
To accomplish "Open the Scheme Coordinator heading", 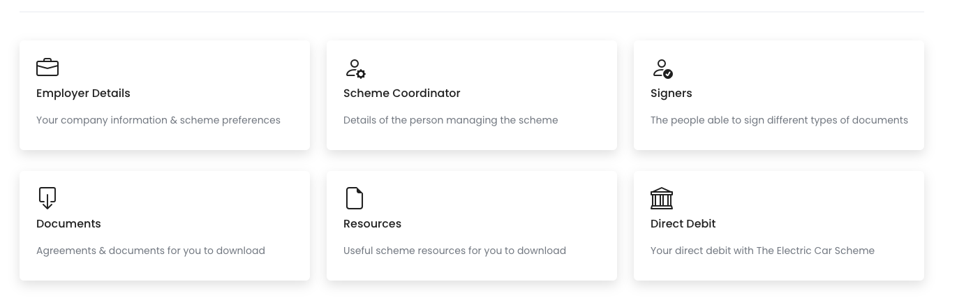I will coord(402,94).
